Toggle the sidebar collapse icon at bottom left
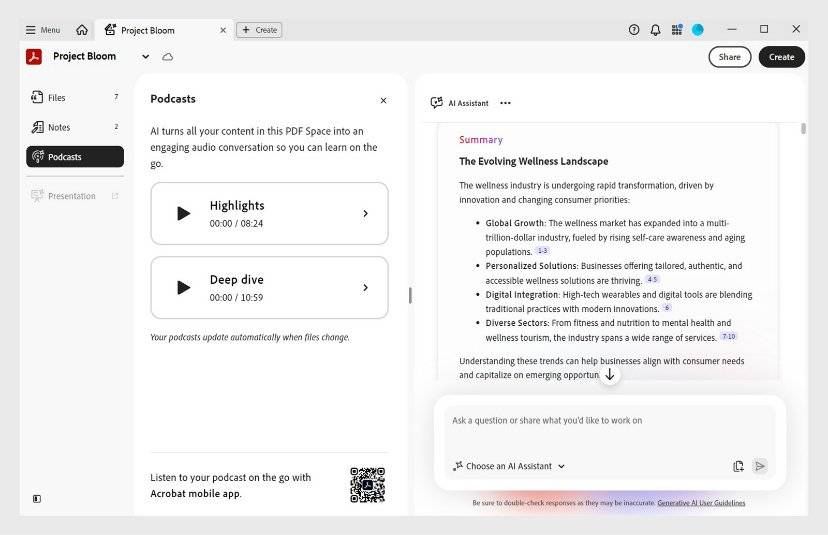 (x=37, y=498)
